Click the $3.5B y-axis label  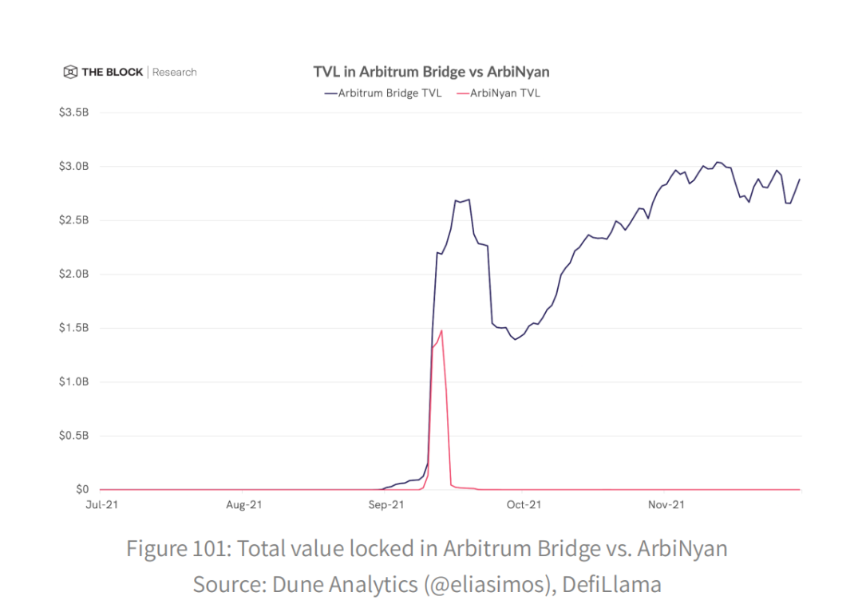[x=73, y=113]
